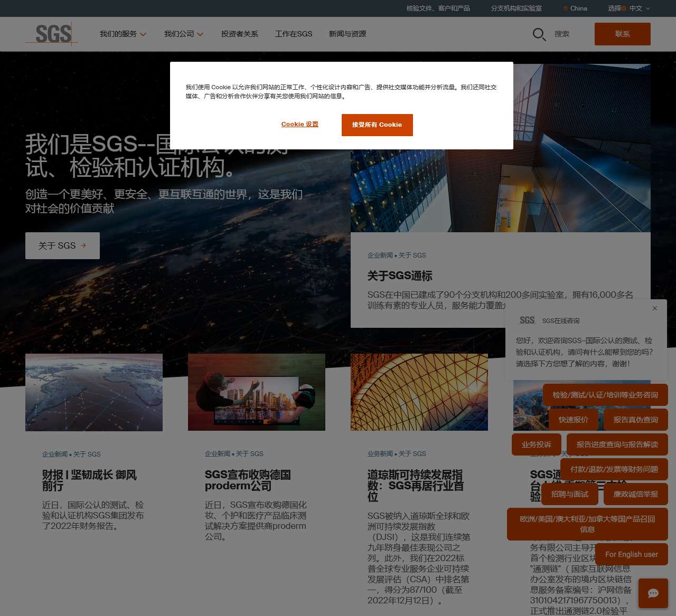Open the 投资者关系 menu item
This screenshot has width=676, height=616.
(x=240, y=34)
